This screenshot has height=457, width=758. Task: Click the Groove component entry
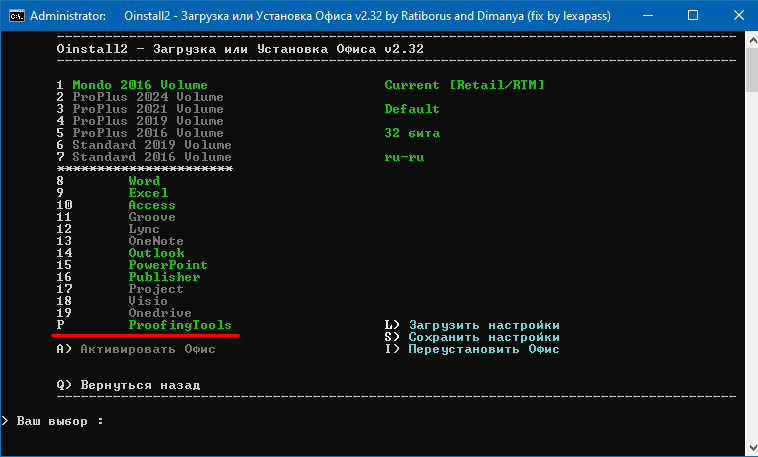point(152,217)
